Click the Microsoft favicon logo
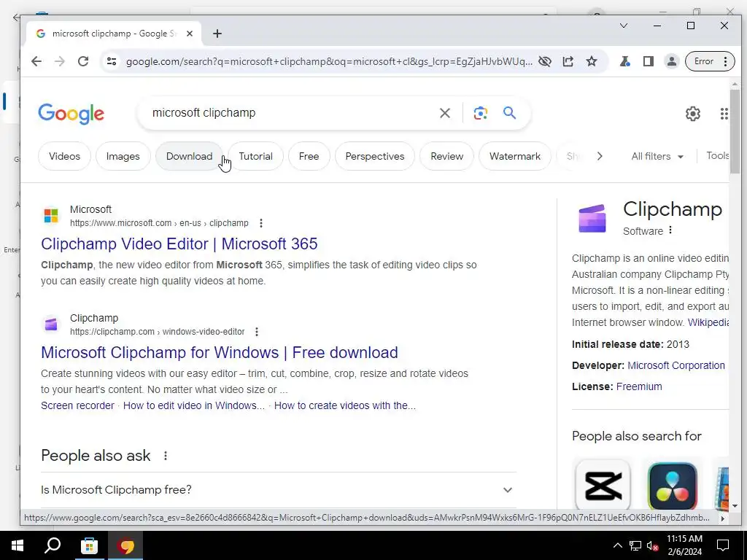Screen dimensions: 747x560 coord(51,216)
